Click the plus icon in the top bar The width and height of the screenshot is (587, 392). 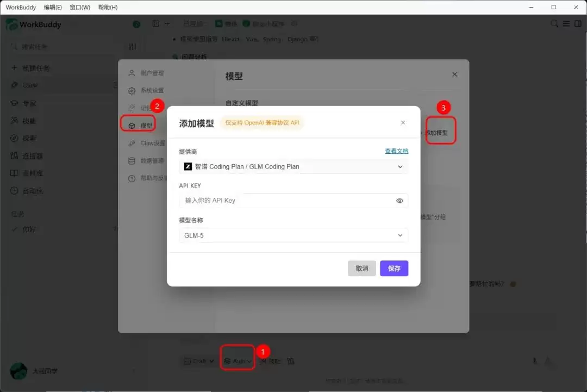(x=167, y=23)
